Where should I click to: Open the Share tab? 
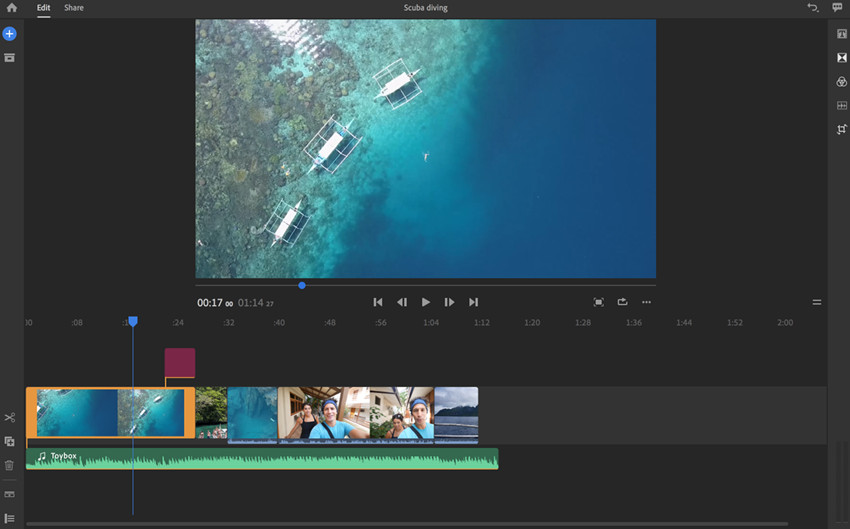(x=74, y=8)
